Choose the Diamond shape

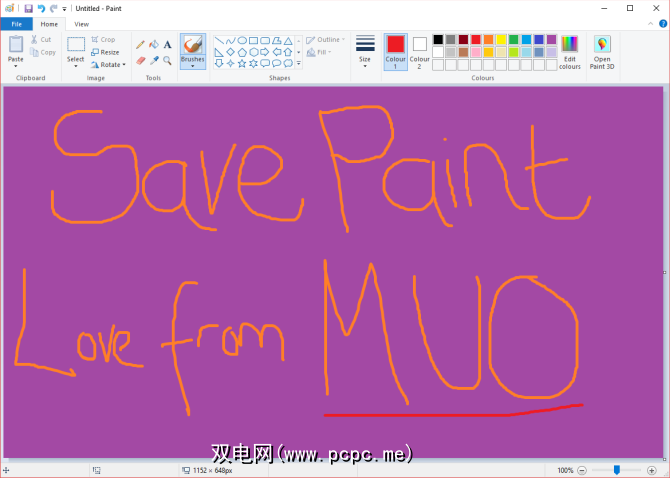(x=231, y=52)
